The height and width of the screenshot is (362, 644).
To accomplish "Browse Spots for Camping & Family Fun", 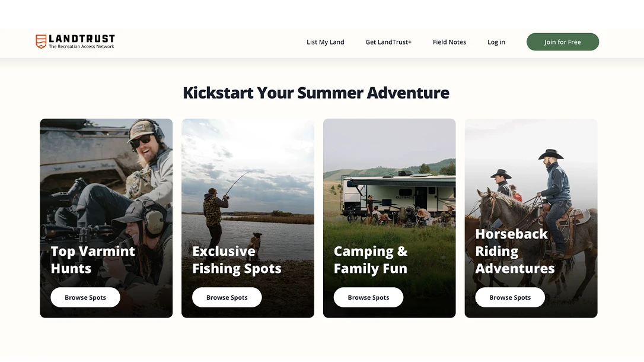I will 368,297.
